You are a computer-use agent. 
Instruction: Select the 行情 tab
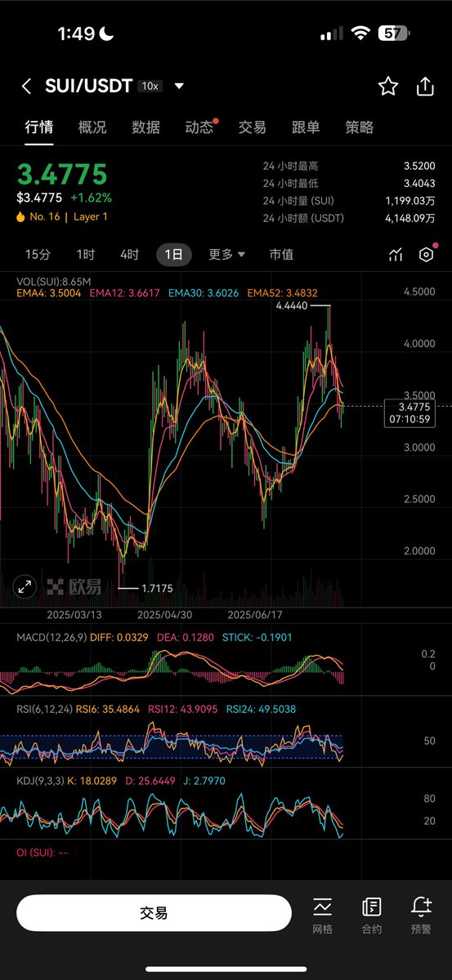click(x=38, y=127)
